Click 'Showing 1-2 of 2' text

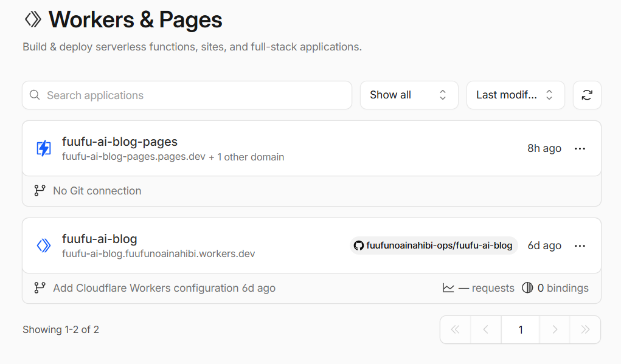pos(61,329)
